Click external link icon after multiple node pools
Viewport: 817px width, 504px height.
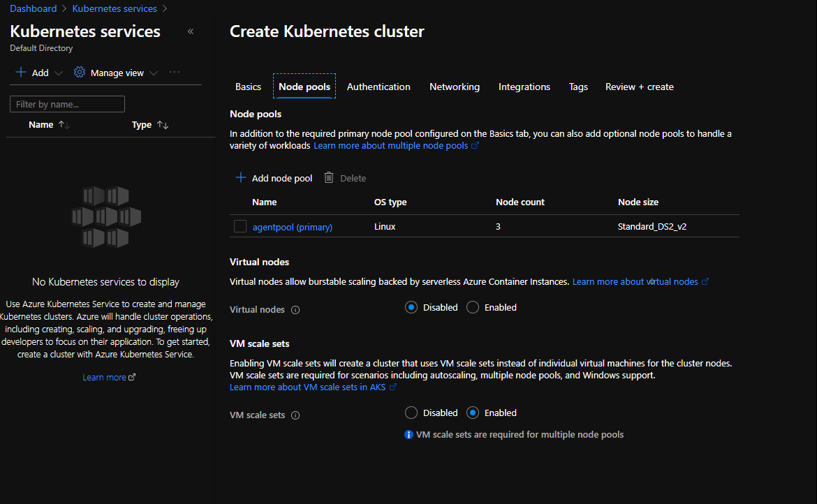point(476,146)
